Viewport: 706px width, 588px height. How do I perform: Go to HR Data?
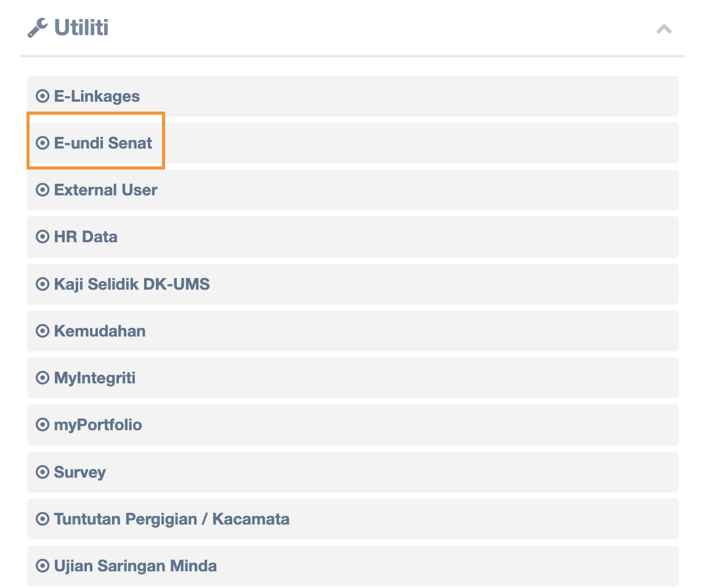tap(86, 237)
